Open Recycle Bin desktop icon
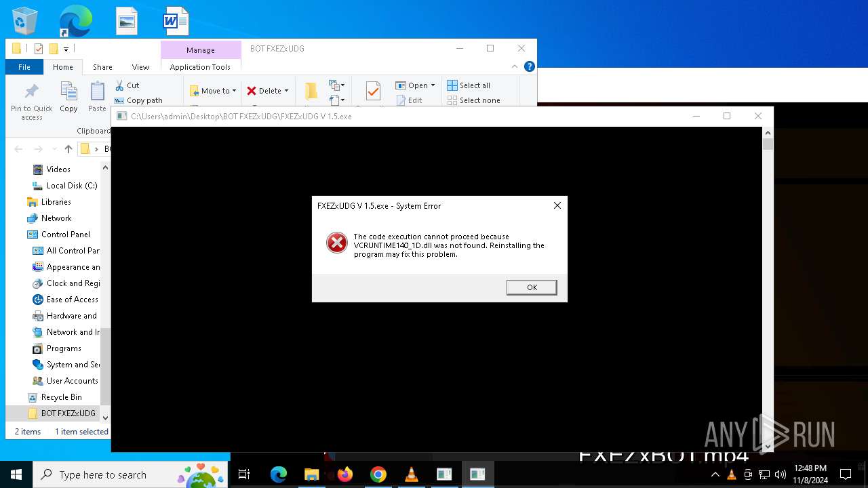Image resolution: width=868 pixels, height=488 pixels. tap(25, 22)
